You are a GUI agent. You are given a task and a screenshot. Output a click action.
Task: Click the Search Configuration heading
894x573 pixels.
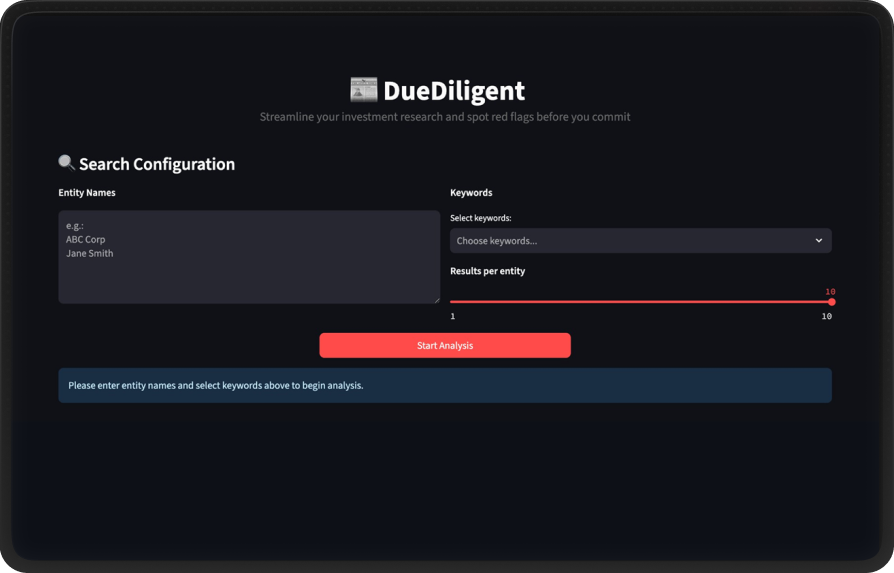coord(157,164)
